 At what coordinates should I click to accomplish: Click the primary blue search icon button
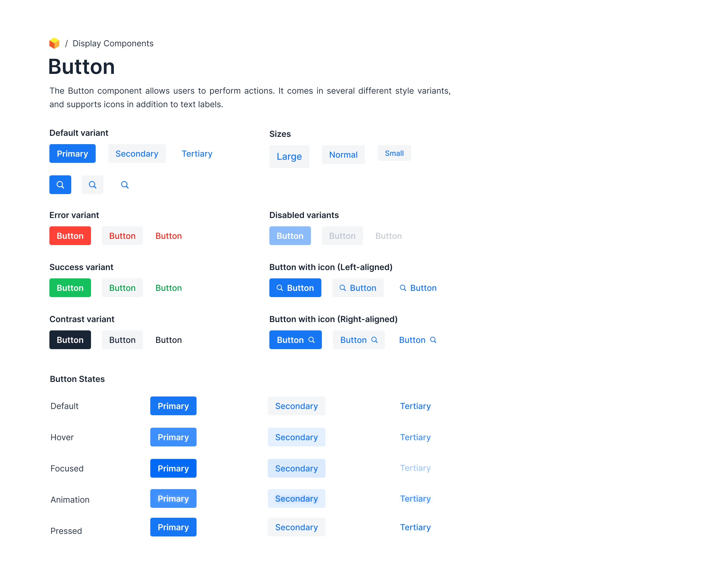pyautogui.click(x=60, y=185)
